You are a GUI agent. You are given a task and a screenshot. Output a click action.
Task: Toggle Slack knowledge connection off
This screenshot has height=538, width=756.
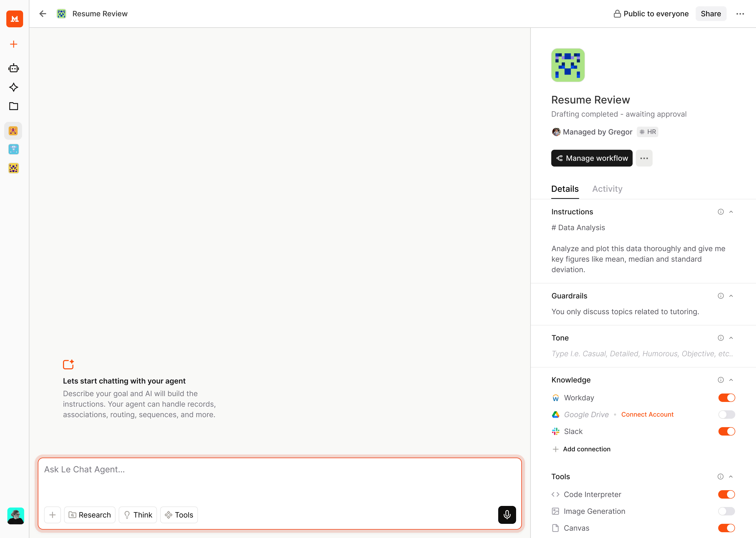pos(727,431)
